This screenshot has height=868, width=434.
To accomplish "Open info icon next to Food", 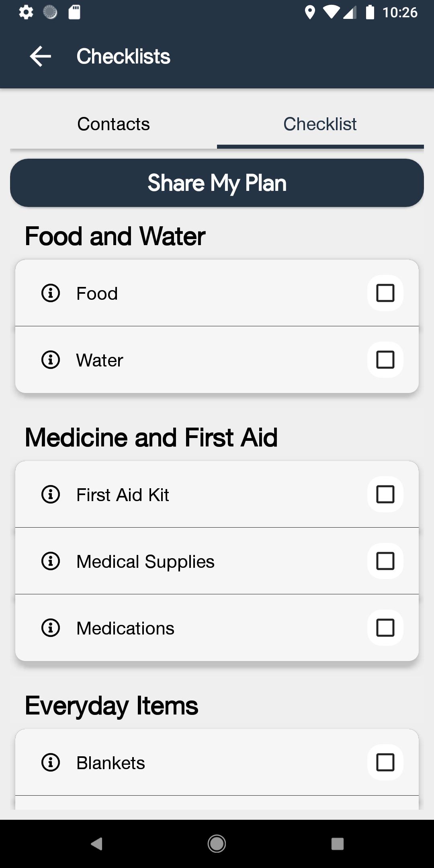I will (51, 293).
